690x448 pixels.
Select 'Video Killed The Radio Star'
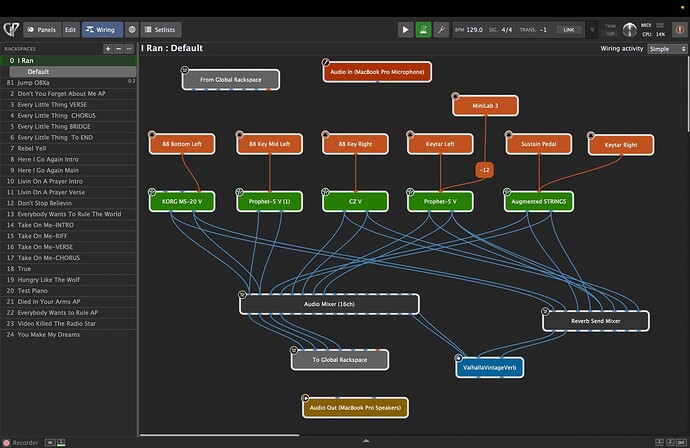pos(68,323)
